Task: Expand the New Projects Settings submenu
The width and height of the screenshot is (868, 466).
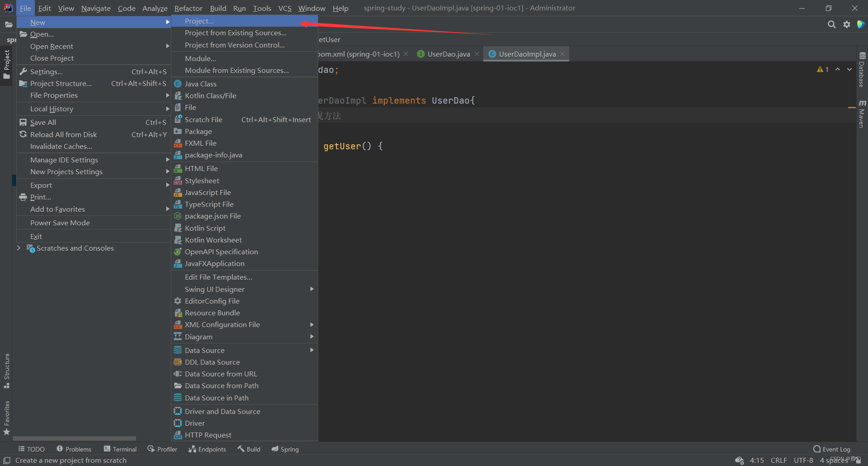Action: (x=94, y=171)
